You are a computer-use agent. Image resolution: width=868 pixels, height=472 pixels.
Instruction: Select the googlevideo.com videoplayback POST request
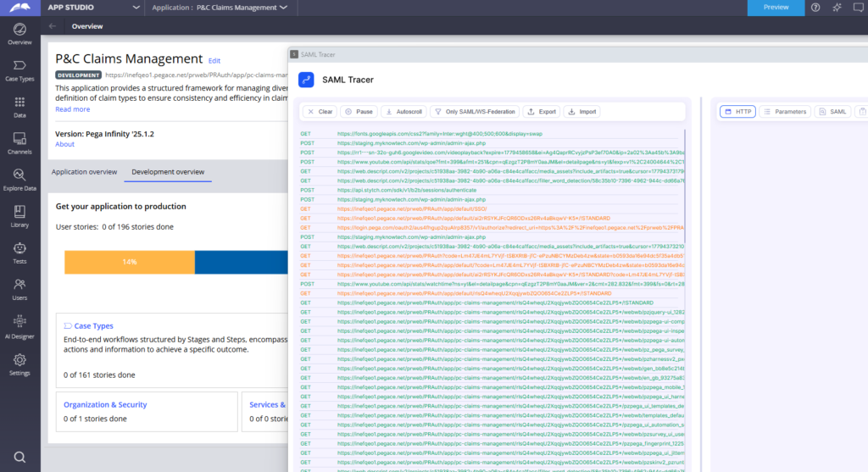[492, 153]
